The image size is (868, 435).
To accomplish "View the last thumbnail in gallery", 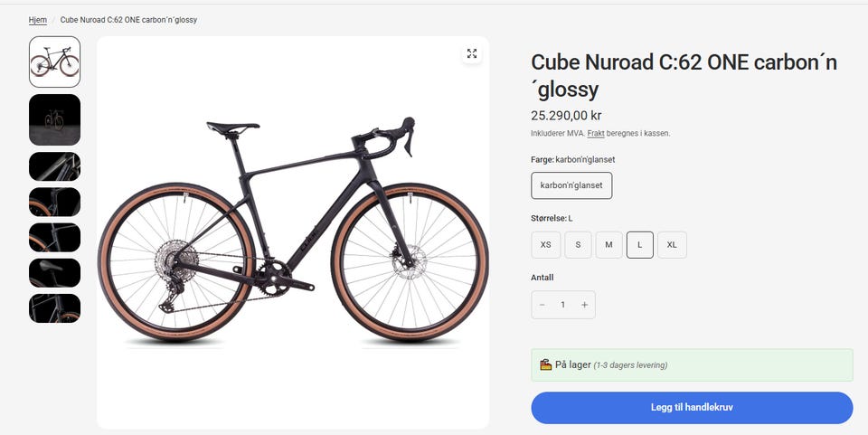I will [55, 307].
